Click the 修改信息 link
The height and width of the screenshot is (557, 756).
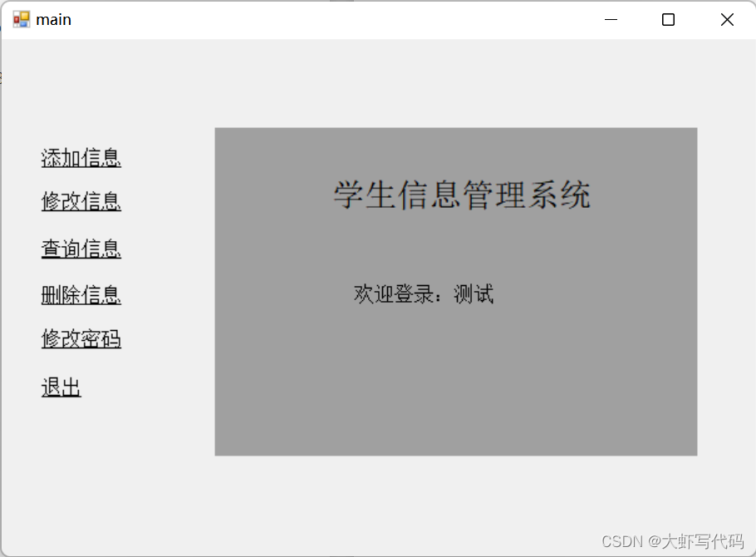(81, 201)
